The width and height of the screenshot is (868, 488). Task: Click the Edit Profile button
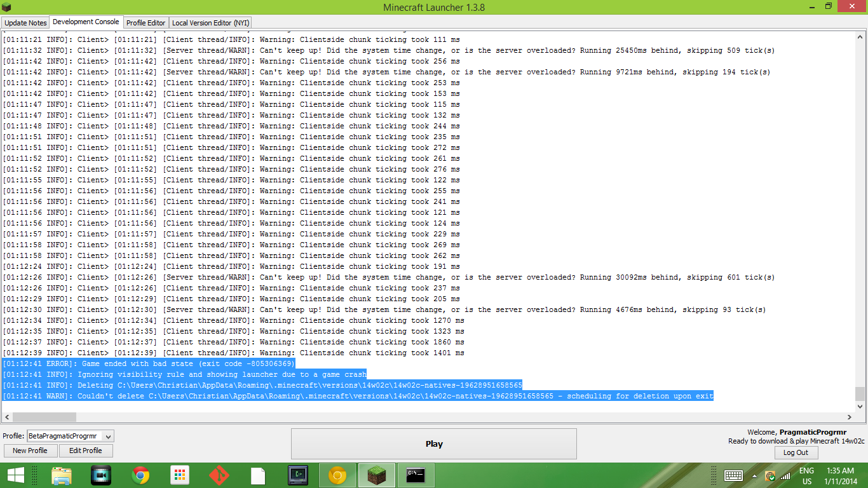pyautogui.click(x=86, y=451)
